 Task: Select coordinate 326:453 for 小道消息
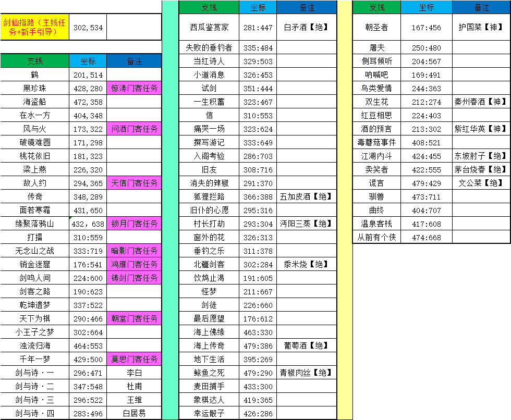pyautogui.click(x=258, y=75)
